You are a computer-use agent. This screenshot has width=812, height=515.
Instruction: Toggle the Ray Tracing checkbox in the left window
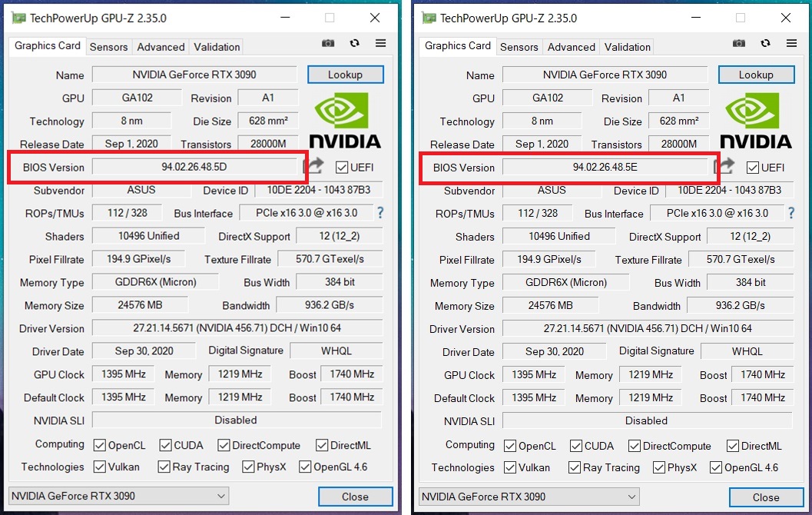coord(164,467)
